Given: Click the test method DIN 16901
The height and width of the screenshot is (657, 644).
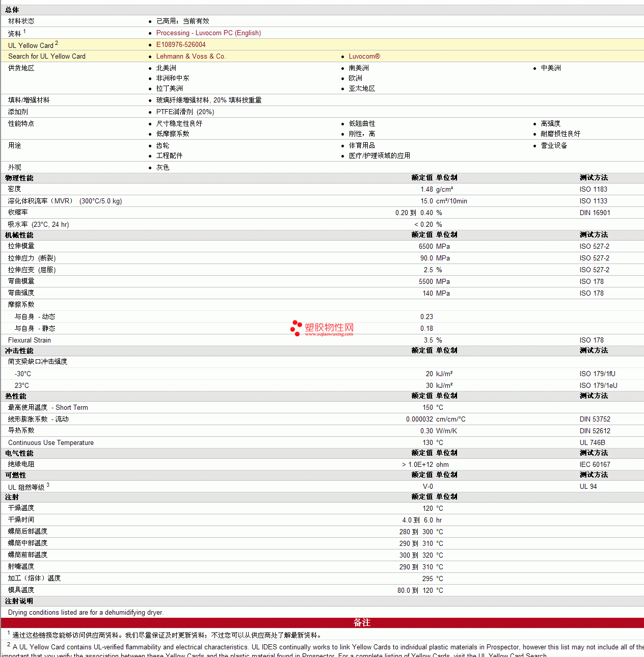Looking at the screenshot, I should point(595,213).
